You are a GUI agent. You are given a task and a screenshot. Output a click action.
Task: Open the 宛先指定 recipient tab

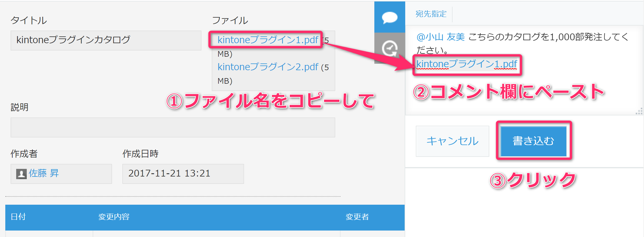pos(431,14)
